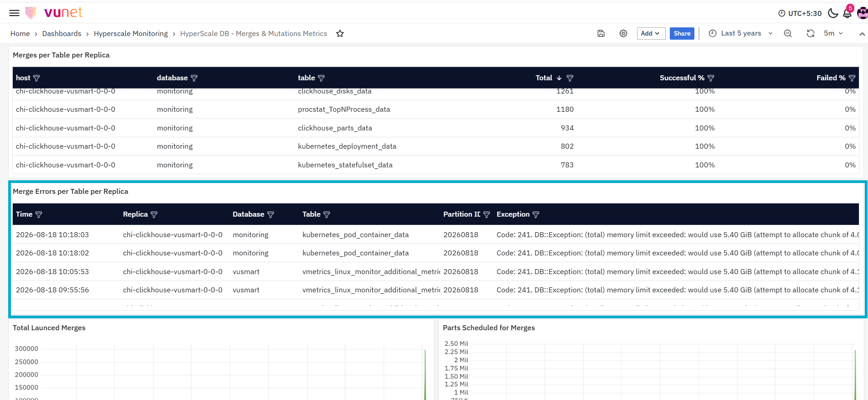Filter the Exception column

(536, 214)
